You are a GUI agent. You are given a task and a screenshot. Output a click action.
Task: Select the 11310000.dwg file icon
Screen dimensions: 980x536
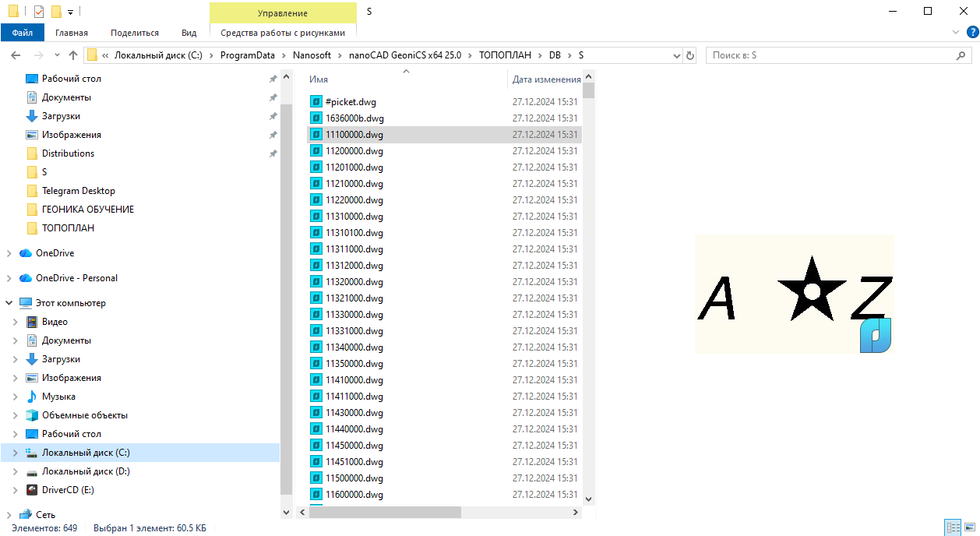click(316, 217)
